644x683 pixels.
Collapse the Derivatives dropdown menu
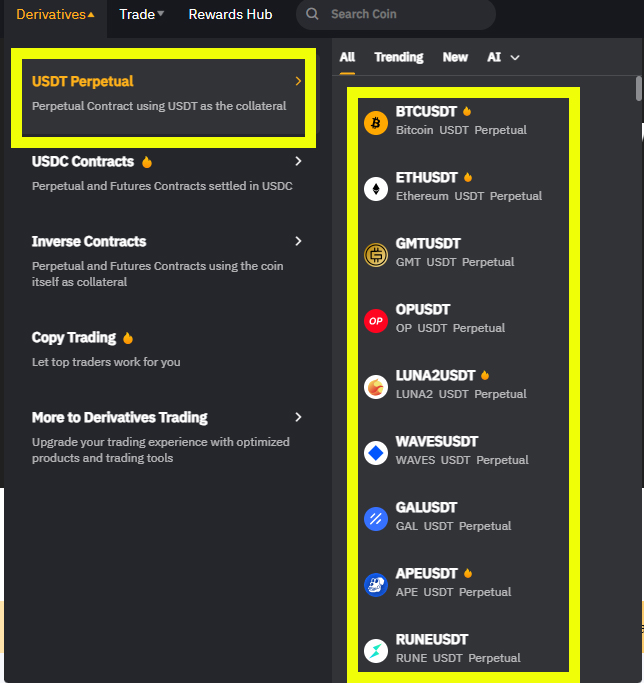pyautogui.click(x=55, y=14)
